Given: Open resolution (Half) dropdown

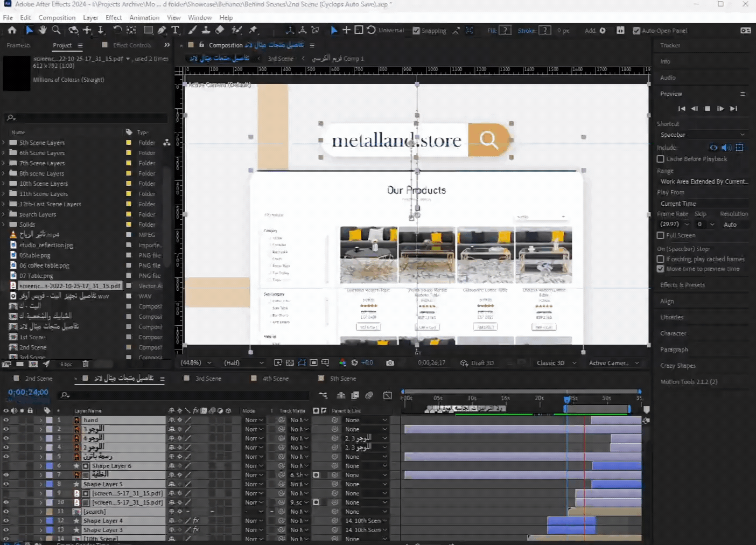Looking at the screenshot, I should pos(244,363).
